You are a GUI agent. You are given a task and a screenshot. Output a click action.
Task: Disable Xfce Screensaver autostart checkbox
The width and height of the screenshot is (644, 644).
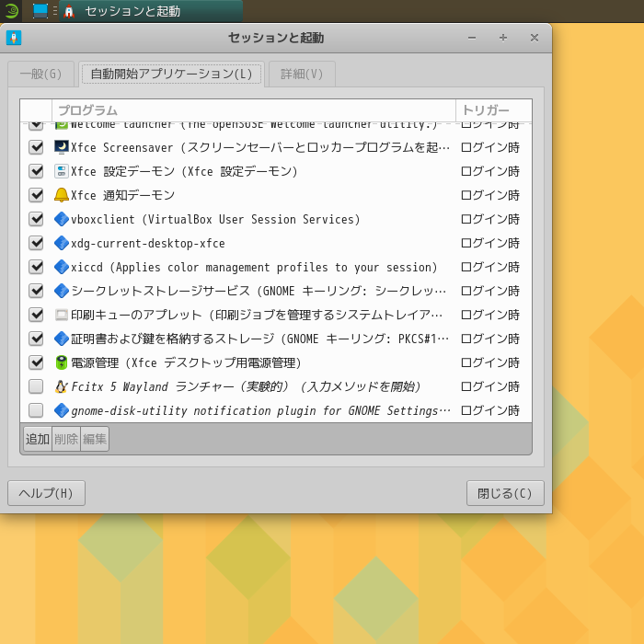[36, 147]
